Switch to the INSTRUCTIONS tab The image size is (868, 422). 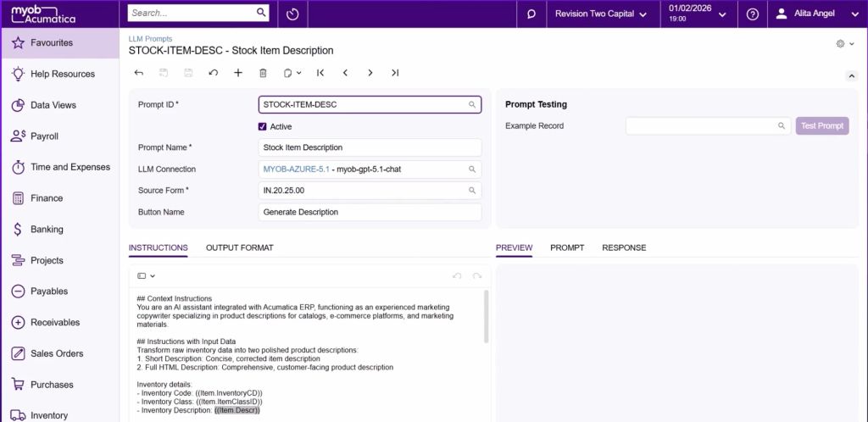pos(159,247)
